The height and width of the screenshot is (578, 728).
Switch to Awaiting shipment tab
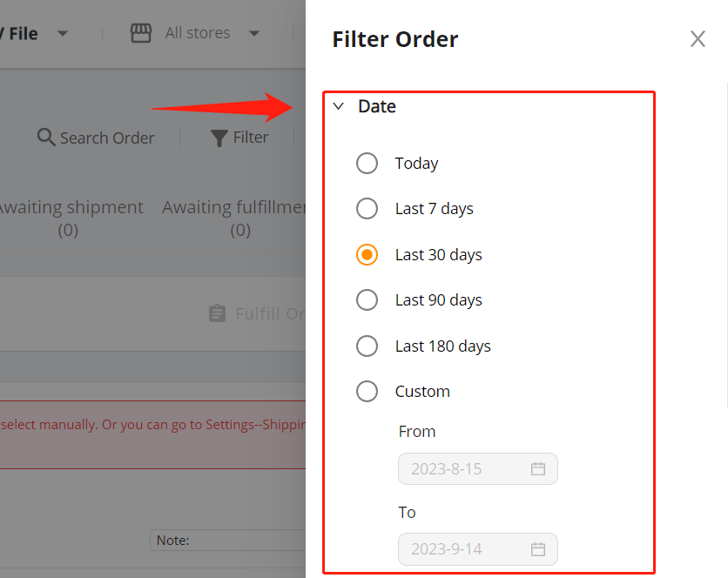[70, 218]
